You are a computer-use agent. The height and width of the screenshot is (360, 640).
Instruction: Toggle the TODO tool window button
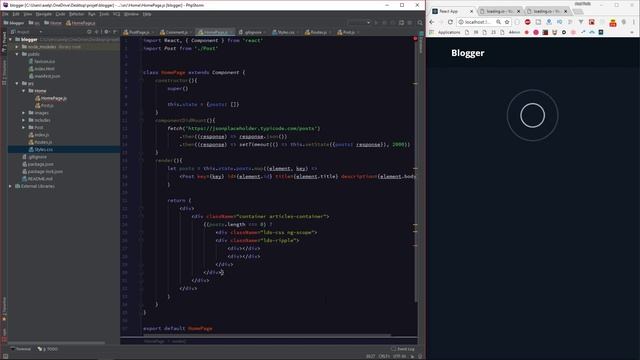coord(48,349)
